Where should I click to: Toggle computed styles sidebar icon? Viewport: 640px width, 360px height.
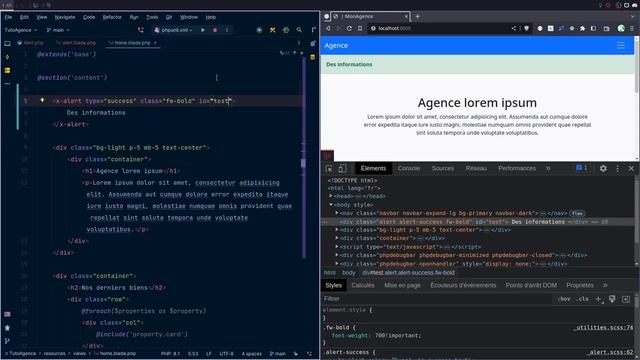pyautogui.click(x=626, y=299)
